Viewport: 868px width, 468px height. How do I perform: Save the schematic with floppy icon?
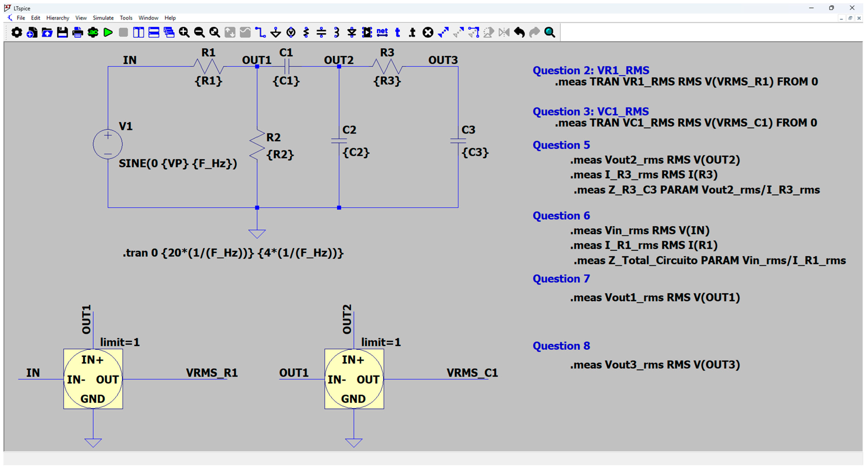(62, 32)
